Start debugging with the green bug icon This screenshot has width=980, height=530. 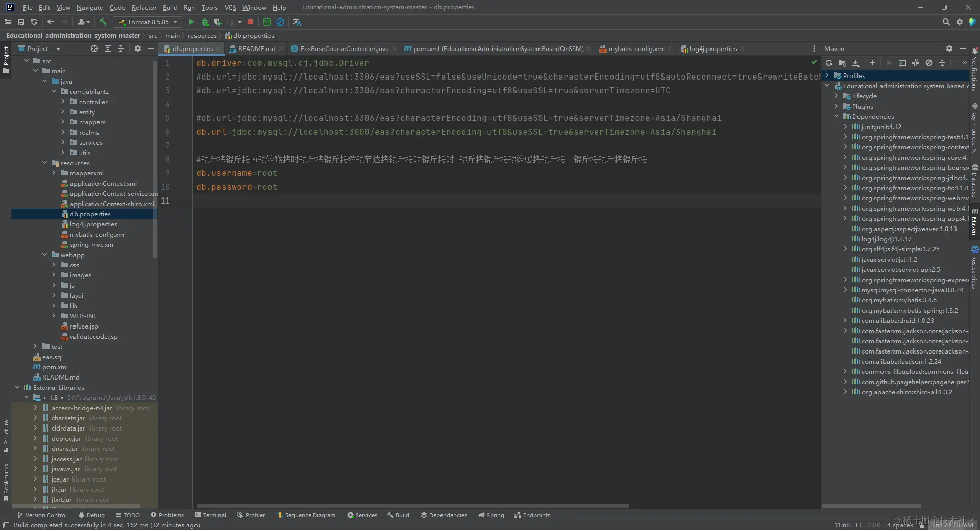click(205, 22)
